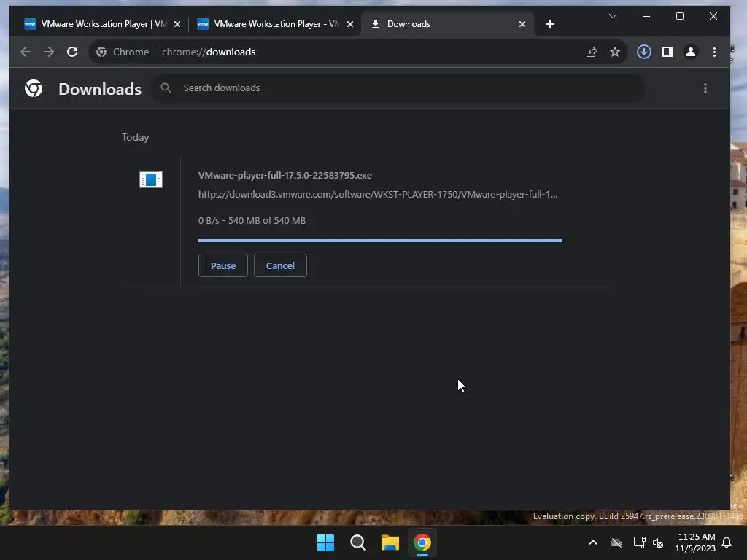
Task: Open the Windows Start menu
Action: click(x=326, y=542)
